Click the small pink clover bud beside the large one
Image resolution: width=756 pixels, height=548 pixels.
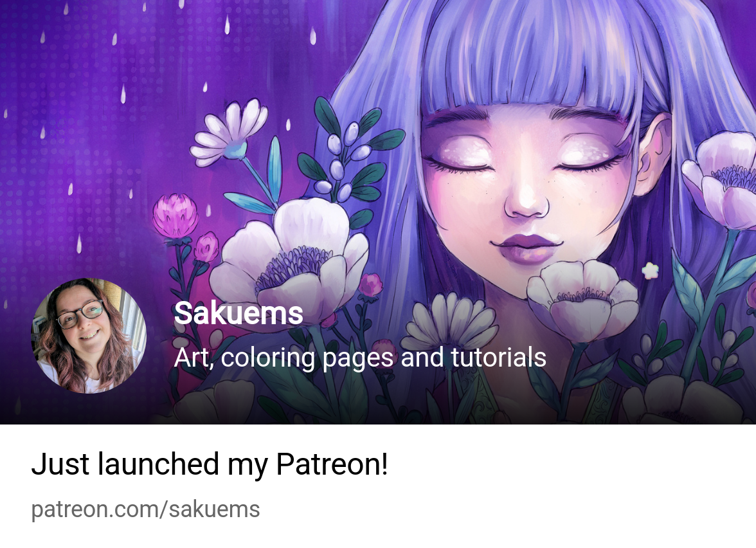[x=206, y=247]
